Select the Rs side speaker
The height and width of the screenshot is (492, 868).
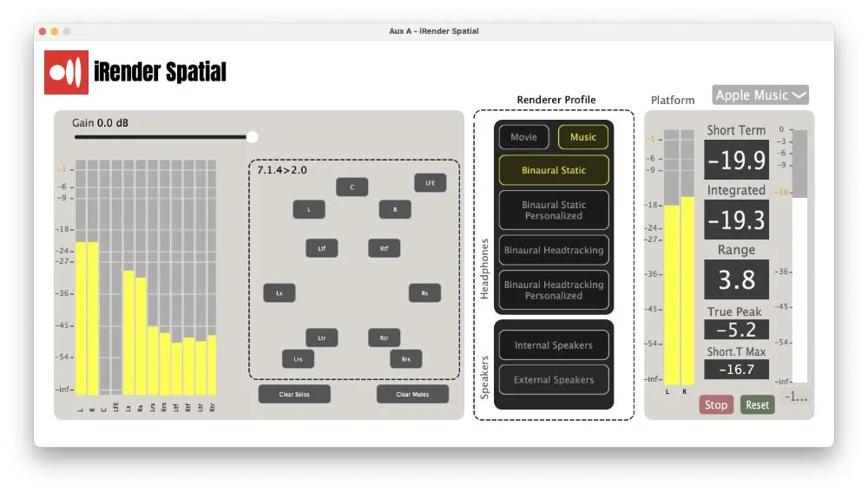424,293
